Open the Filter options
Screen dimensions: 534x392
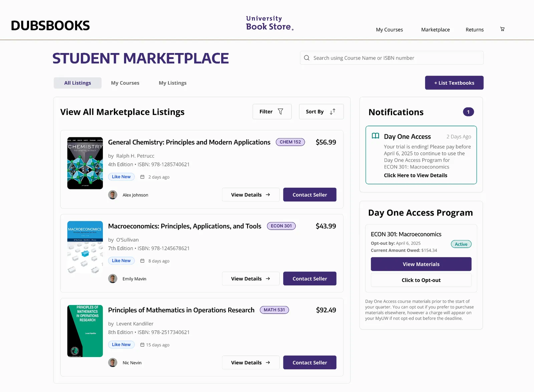click(x=272, y=112)
